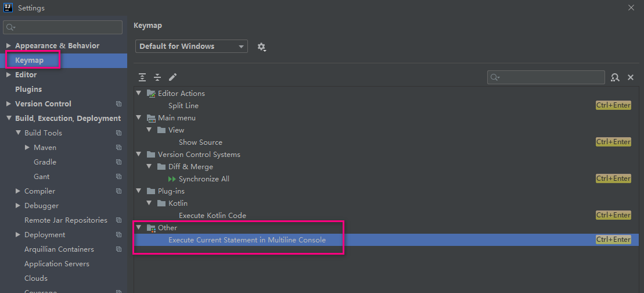This screenshot has height=293, width=644.
Task: Select the Split Line action row
Action: click(387, 106)
